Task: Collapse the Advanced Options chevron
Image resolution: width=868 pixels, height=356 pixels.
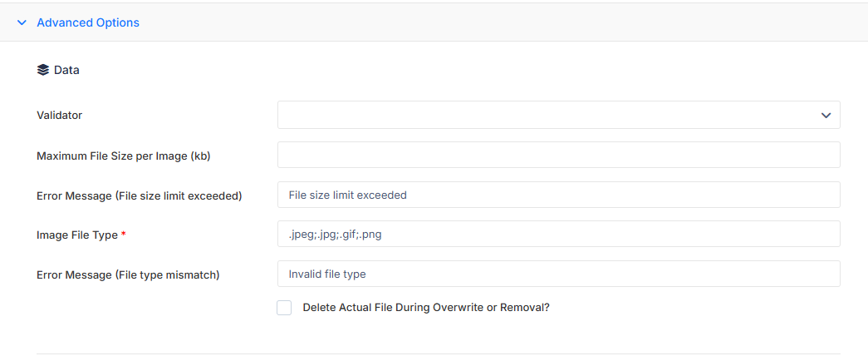Action: coord(22,22)
